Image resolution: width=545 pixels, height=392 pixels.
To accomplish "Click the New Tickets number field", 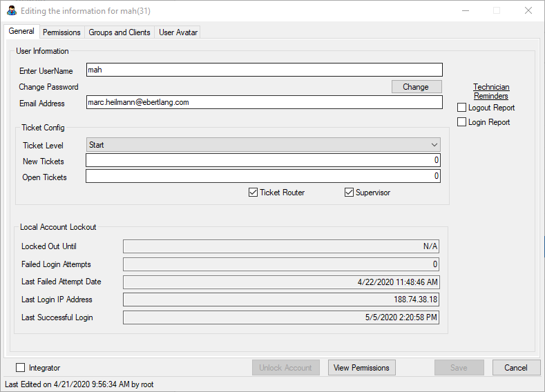I will point(262,161).
